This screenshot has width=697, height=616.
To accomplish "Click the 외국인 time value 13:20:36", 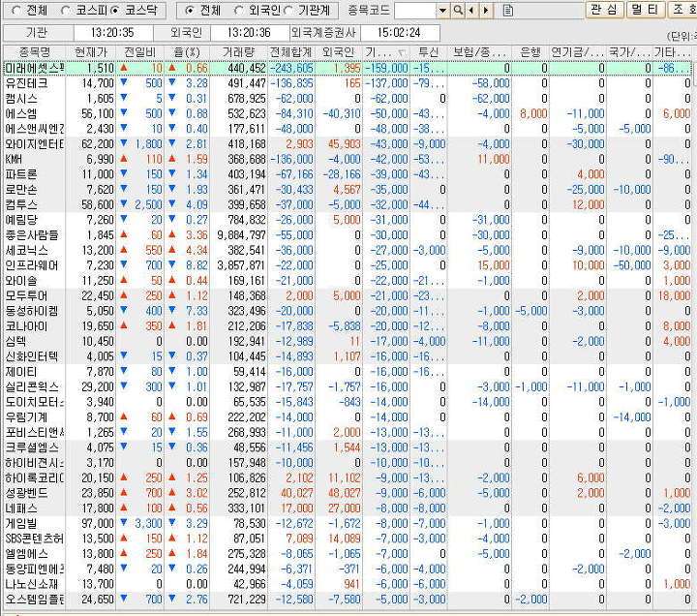I will [249, 33].
